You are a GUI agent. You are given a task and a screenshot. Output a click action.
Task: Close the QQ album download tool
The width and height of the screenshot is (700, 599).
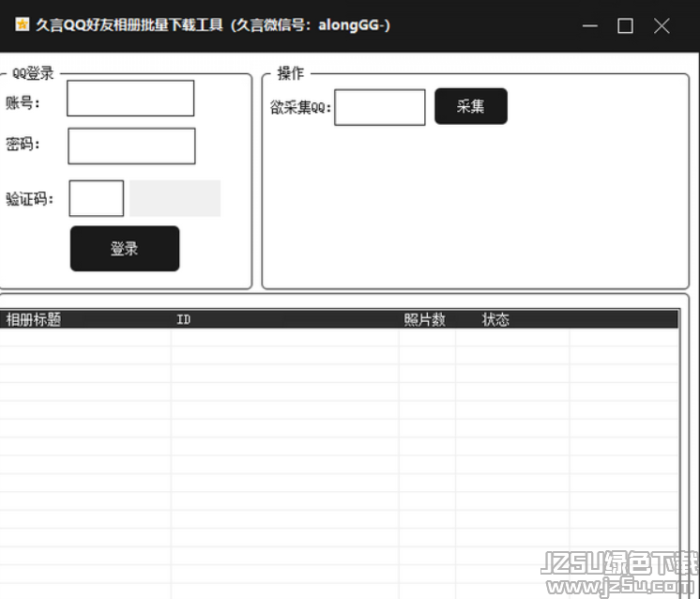[x=662, y=26]
